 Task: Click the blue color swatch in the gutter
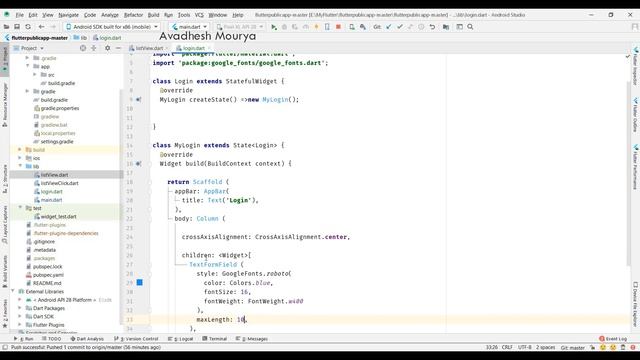click(140, 282)
